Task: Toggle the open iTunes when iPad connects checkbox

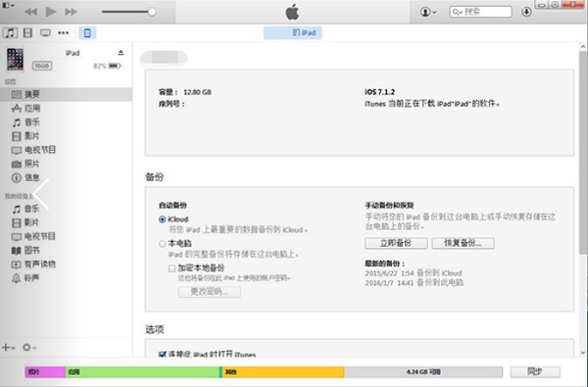Action: [162, 354]
